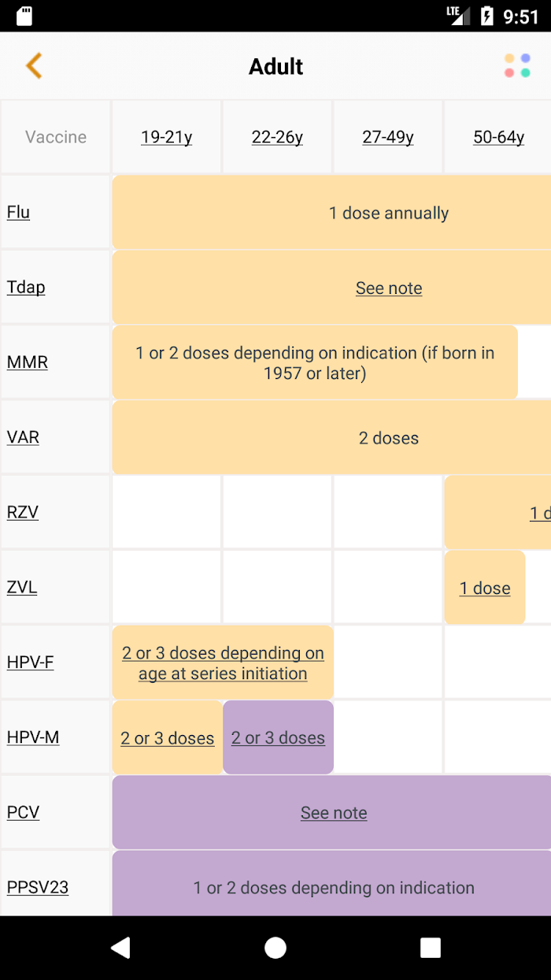This screenshot has height=980, width=551.
Task: Click See note in the PCV row
Action: click(x=334, y=812)
